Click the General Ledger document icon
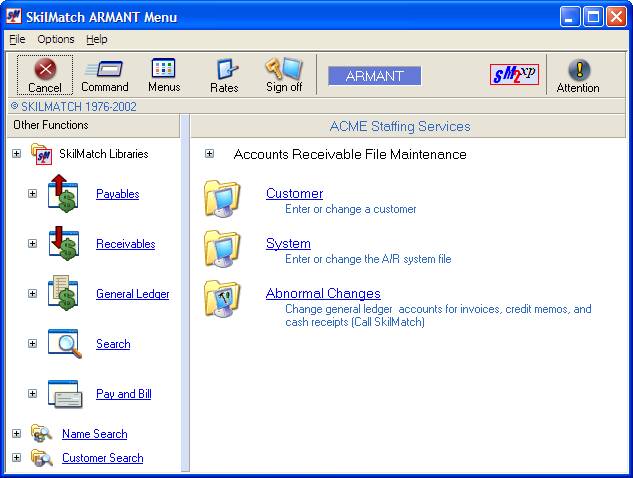 click(63, 293)
